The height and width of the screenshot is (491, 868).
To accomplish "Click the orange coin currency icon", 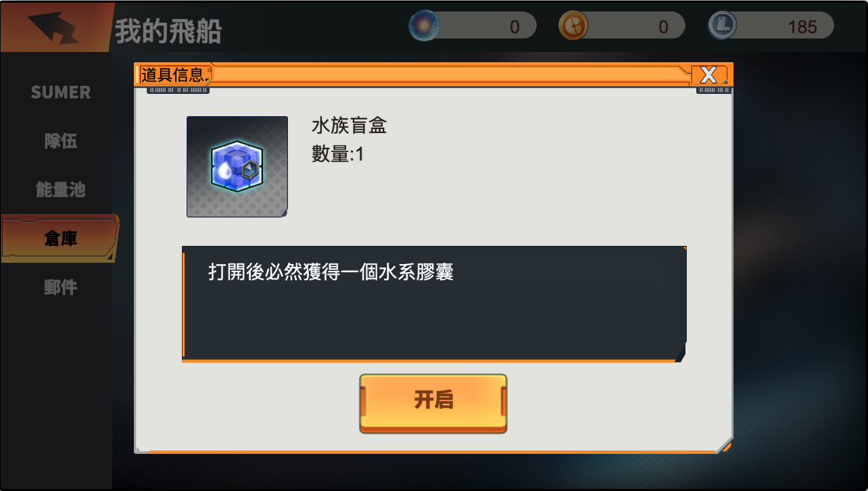I will pos(573,26).
